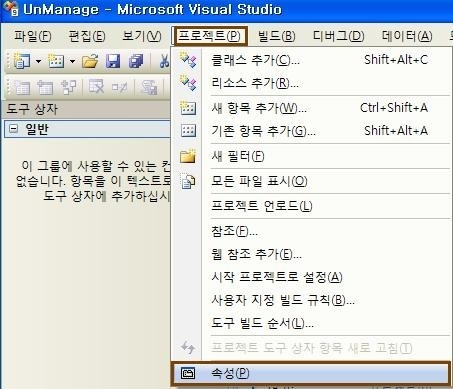Viewport: 453px width, 389px height.
Task: Click the Cut scissors icon
Action: point(164,61)
